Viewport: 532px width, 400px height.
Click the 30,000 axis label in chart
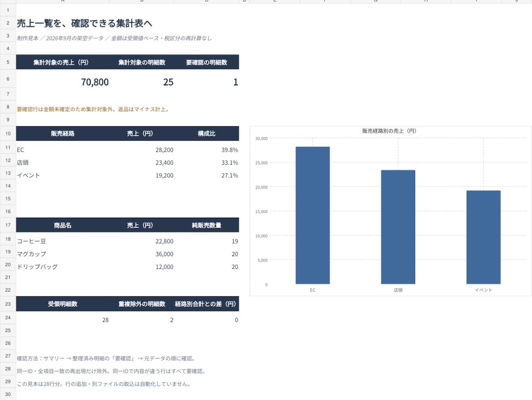point(262,138)
